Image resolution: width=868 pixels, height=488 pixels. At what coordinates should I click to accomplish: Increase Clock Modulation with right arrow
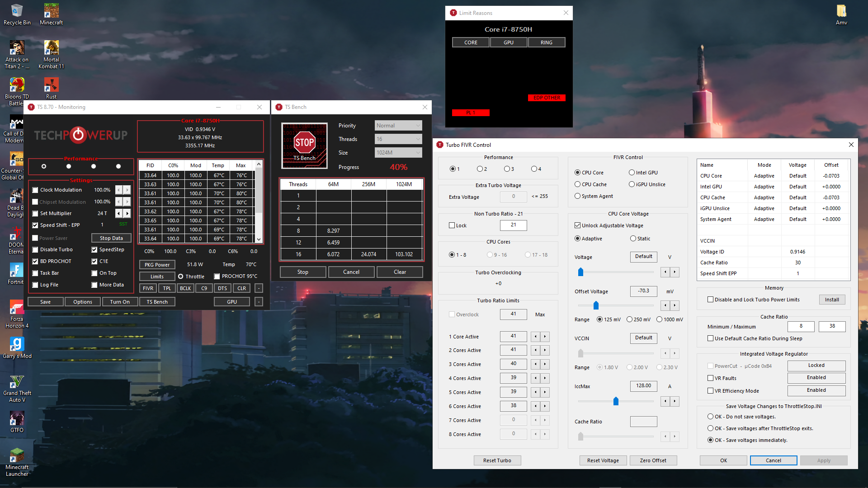click(127, 190)
